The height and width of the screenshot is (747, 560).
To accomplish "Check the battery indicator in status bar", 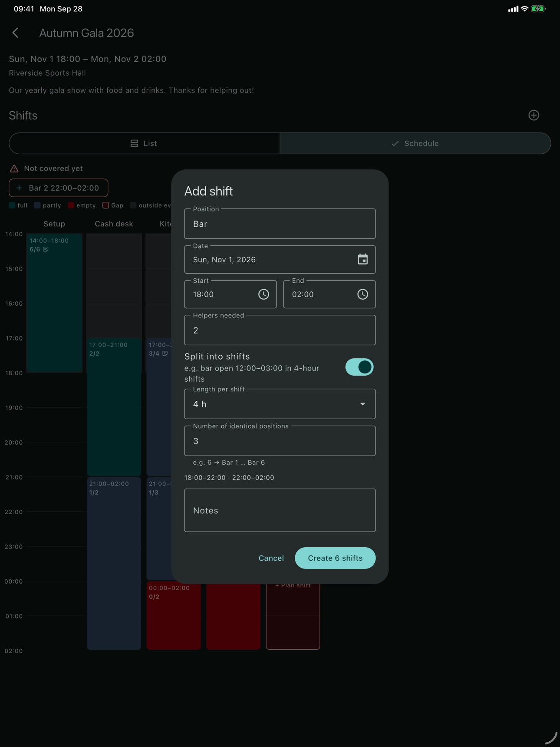I will 538,9.
